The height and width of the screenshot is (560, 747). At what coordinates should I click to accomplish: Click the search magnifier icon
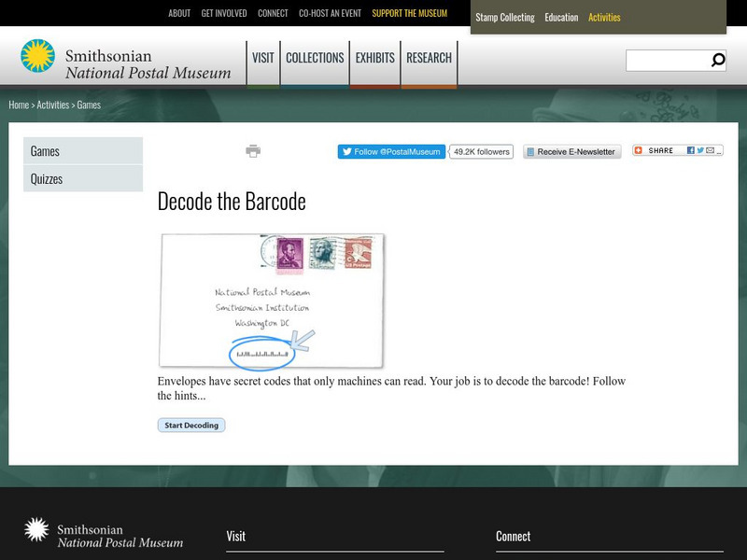click(715, 60)
